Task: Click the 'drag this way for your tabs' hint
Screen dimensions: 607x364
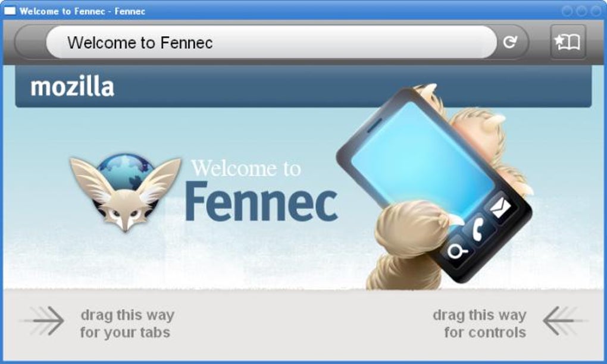Action: (x=127, y=324)
